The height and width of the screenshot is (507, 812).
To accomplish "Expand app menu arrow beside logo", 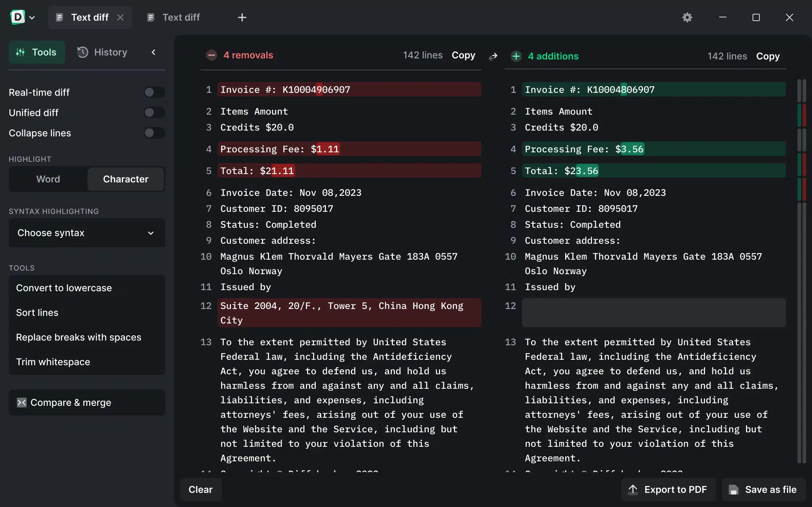I will pyautogui.click(x=32, y=17).
